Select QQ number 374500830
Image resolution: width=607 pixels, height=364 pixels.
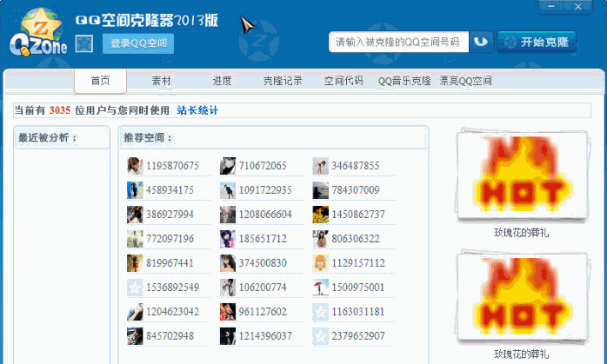(x=263, y=263)
